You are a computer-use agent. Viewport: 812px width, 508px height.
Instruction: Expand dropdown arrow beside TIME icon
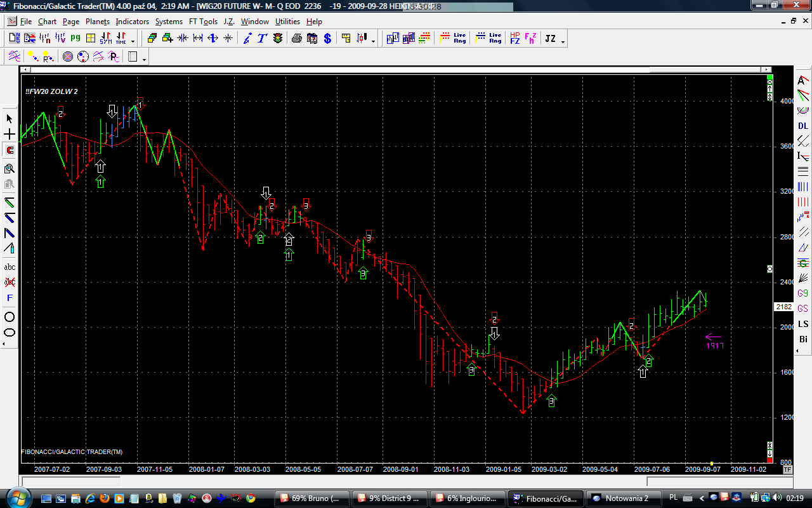(133, 41)
